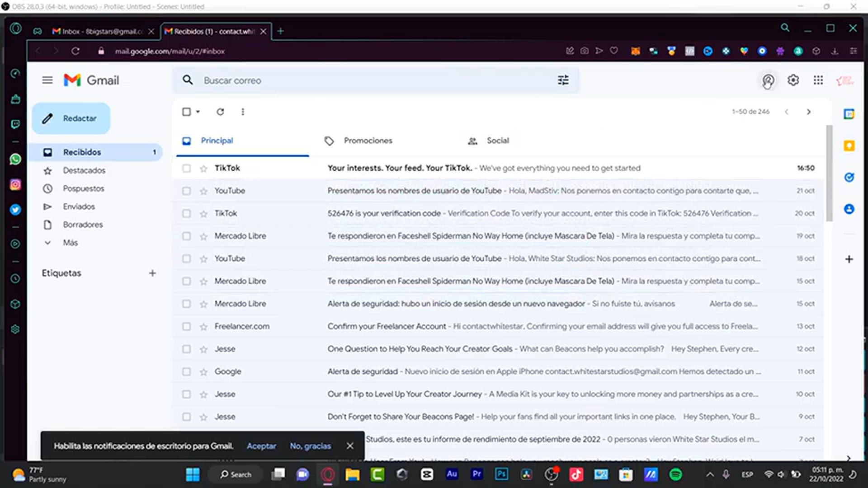The width and height of the screenshot is (868, 488).
Task: Click the Buscar correo search field
Action: pos(375,80)
